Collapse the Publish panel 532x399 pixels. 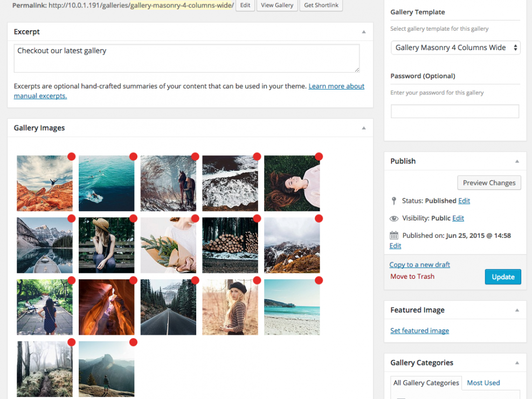[517, 161]
